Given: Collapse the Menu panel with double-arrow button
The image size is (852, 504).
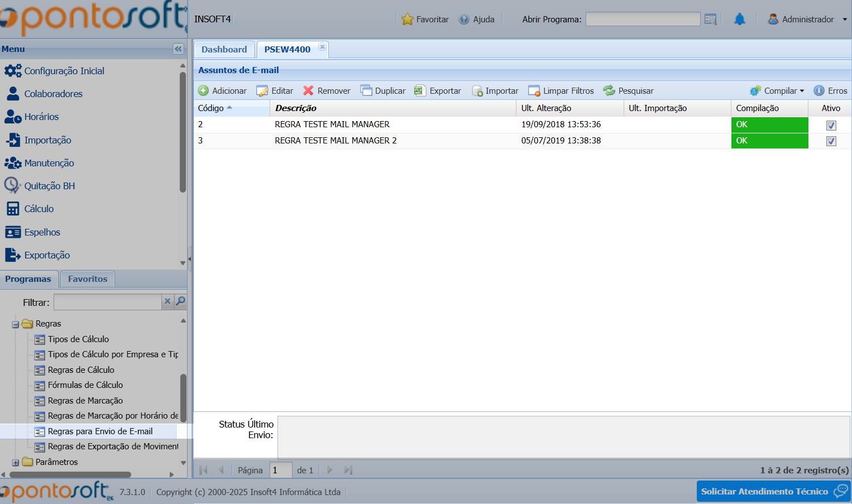Looking at the screenshot, I should pos(178,49).
